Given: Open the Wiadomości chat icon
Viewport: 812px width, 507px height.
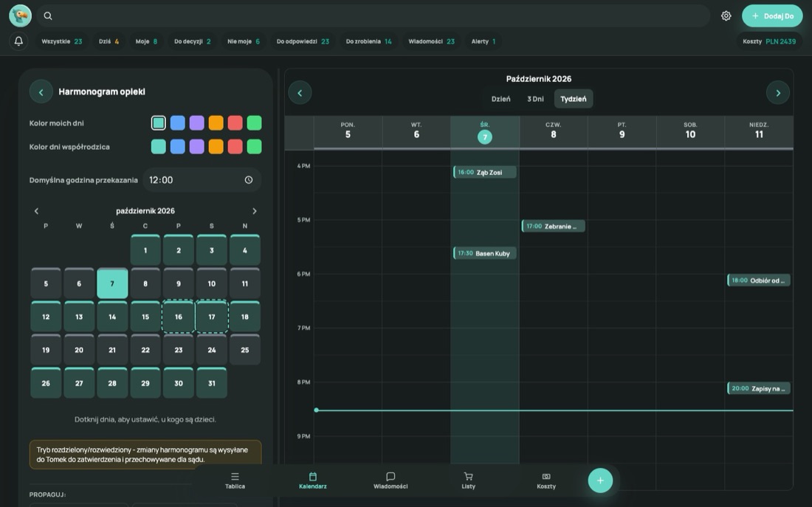Looking at the screenshot, I should [x=390, y=477].
